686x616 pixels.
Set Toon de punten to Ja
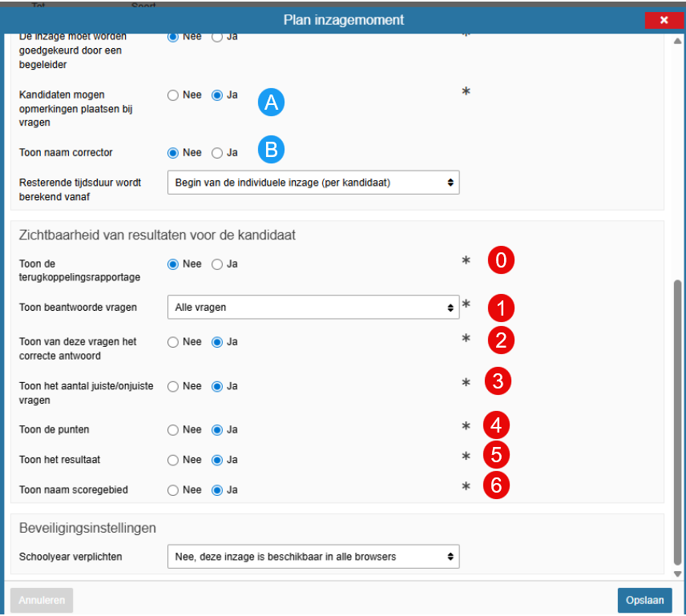pyautogui.click(x=217, y=430)
